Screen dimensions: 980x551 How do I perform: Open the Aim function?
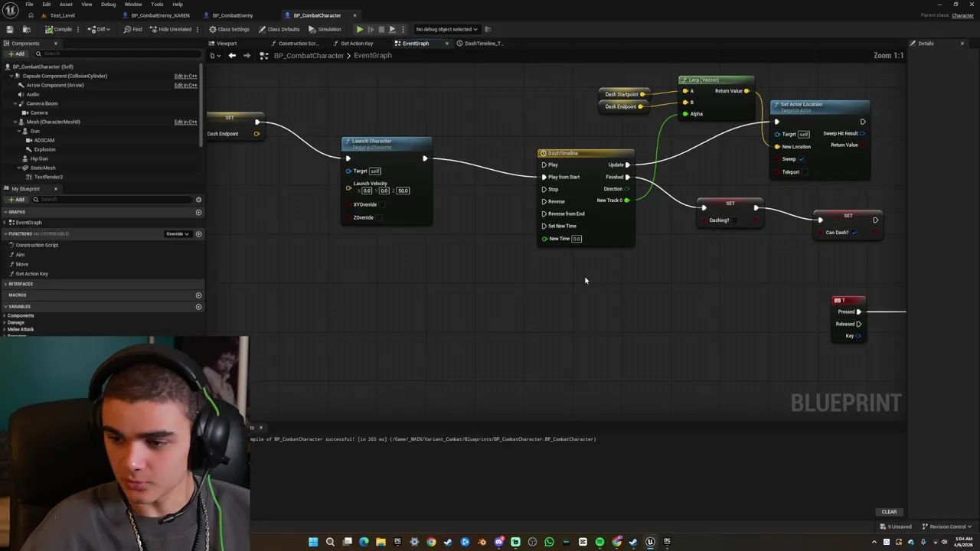(x=20, y=255)
